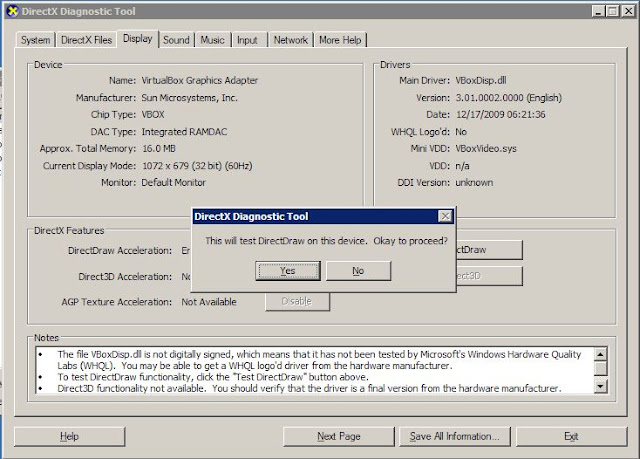The image size is (640, 459).
Task: Select the Sound tab
Action: [x=176, y=40]
